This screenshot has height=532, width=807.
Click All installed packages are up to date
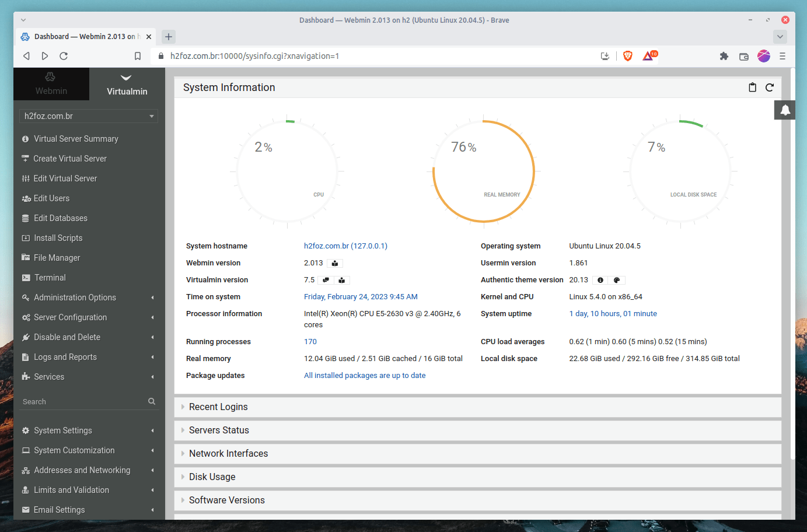tap(365, 376)
